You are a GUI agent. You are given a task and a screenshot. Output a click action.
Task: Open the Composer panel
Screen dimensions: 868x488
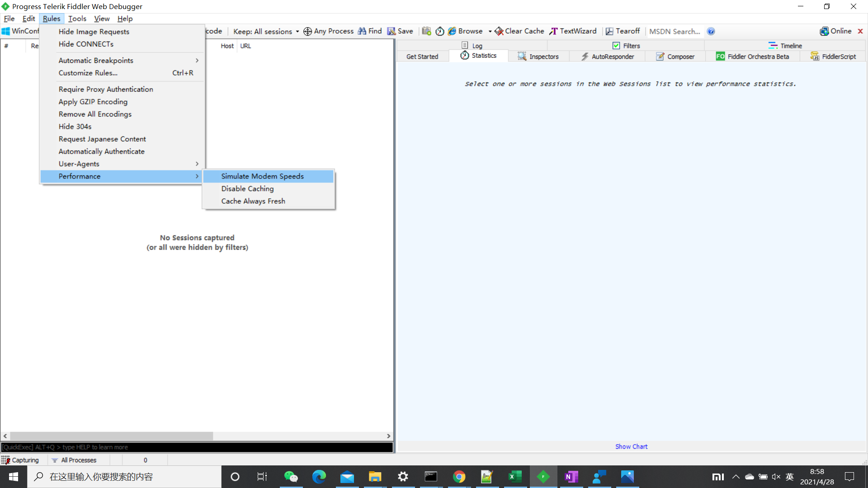click(680, 56)
